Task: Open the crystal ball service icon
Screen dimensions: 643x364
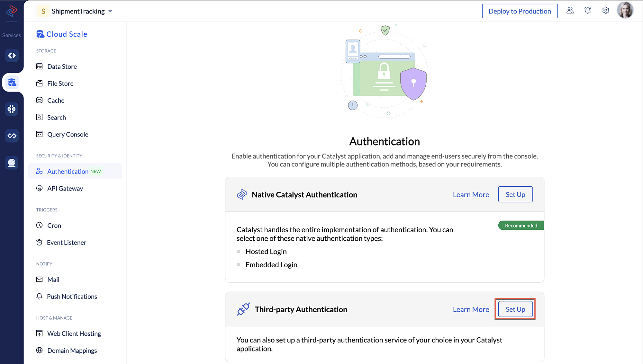Action: point(12,163)
